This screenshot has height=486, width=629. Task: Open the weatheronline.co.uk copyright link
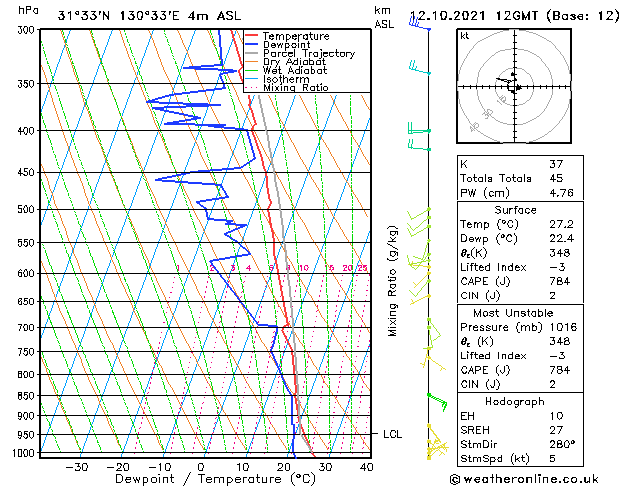(x=524, y=479)
